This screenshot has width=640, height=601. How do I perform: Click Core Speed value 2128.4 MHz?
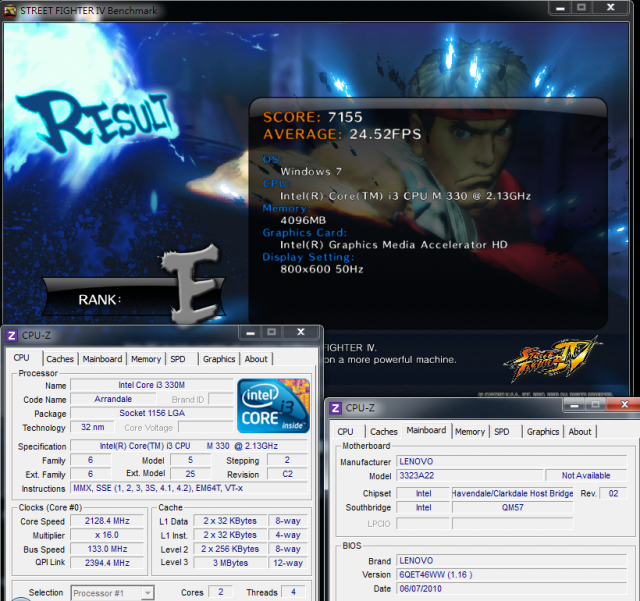[107, 521]
